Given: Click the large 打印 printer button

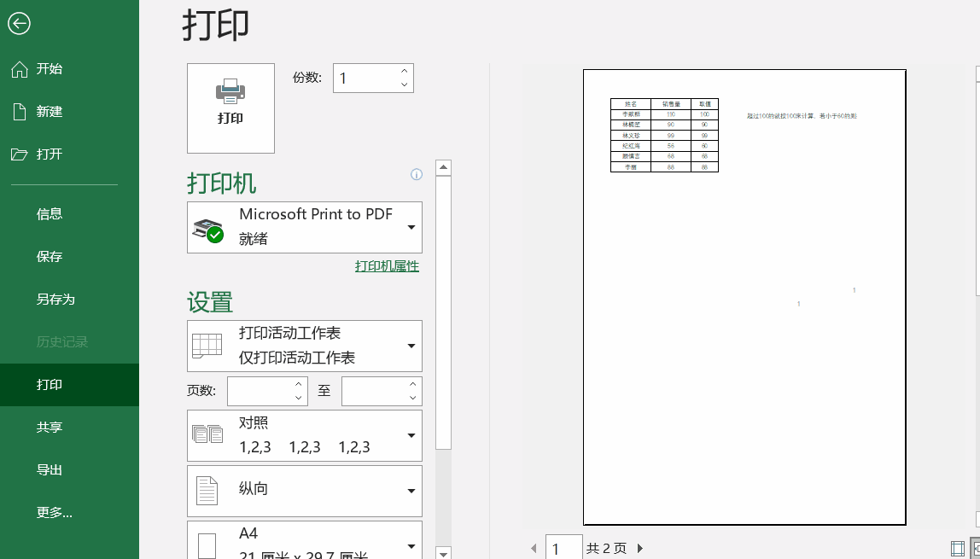Looking at the screenshot, I should point(230,108).
